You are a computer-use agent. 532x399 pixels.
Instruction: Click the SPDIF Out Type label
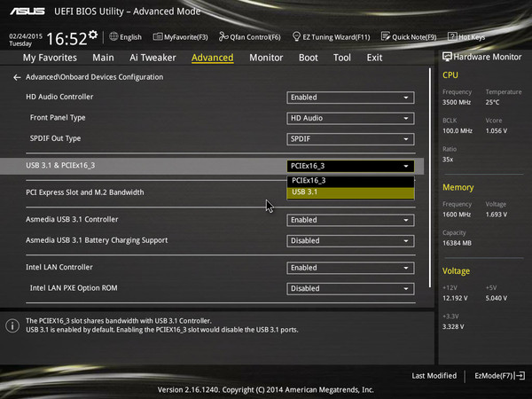pyautogui.click(x=55, y=138)
